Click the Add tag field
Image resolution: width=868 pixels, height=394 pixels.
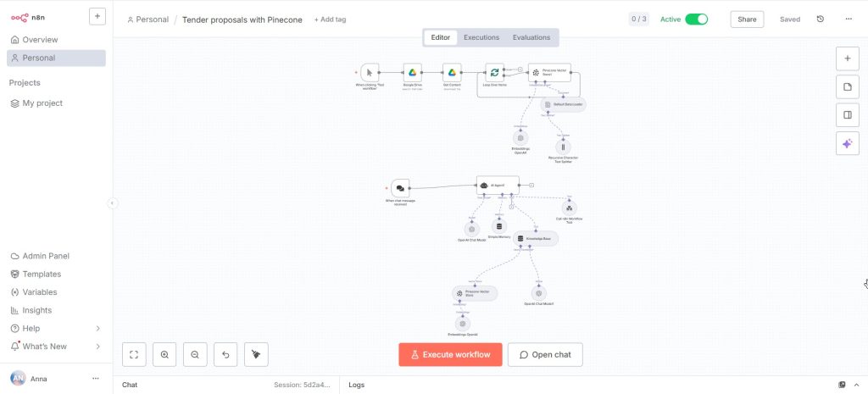click(330, 19)
